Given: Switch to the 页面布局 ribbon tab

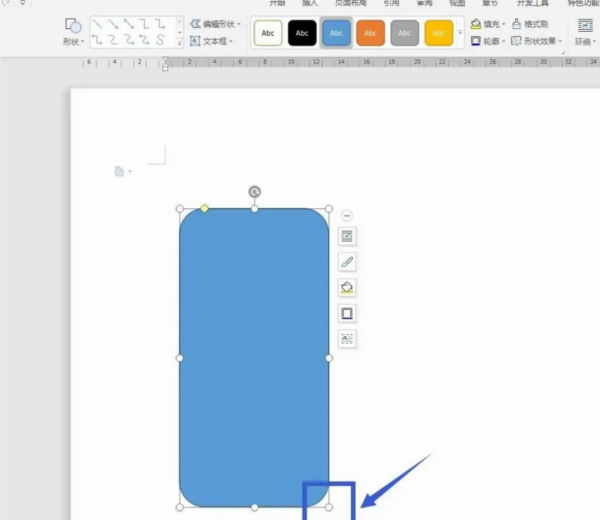Looking at the screenshot, I should click(351, 3).
